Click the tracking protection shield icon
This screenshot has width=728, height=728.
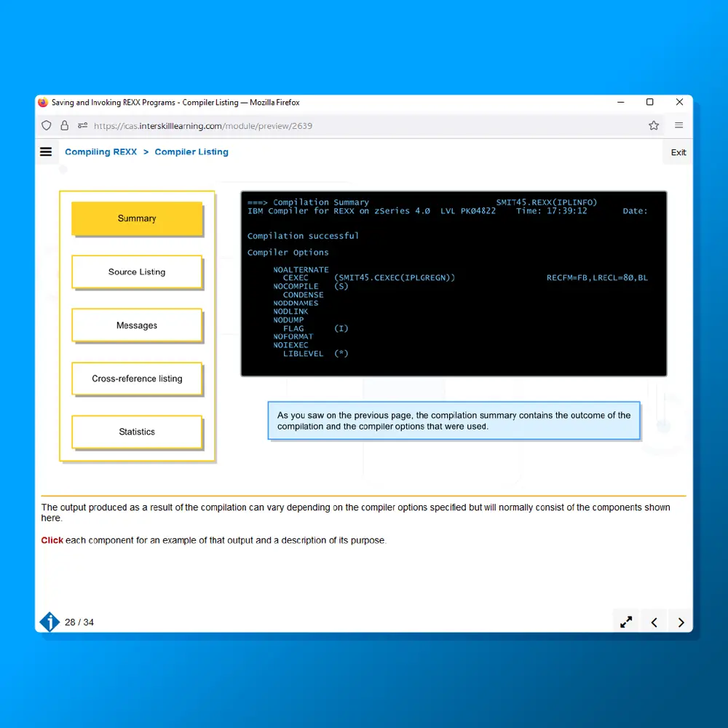click(47, 125)
